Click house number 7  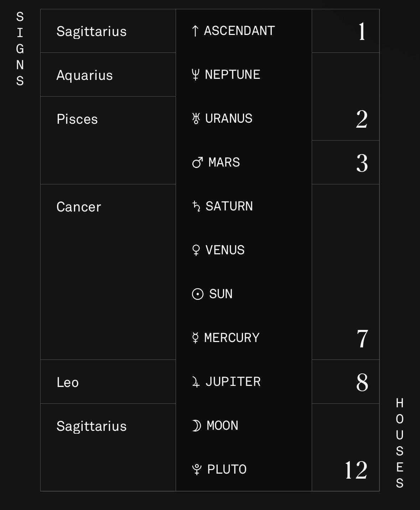[362, 339]
